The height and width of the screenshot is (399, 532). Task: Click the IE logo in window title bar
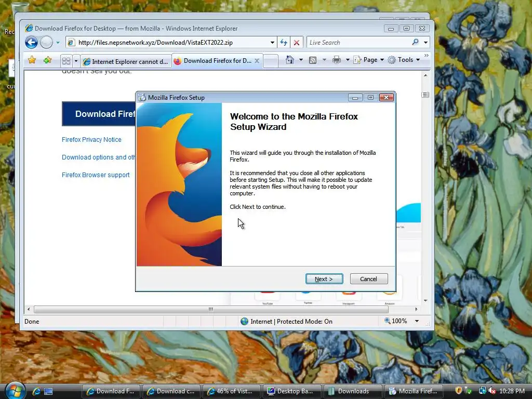(x=29, y=28)
